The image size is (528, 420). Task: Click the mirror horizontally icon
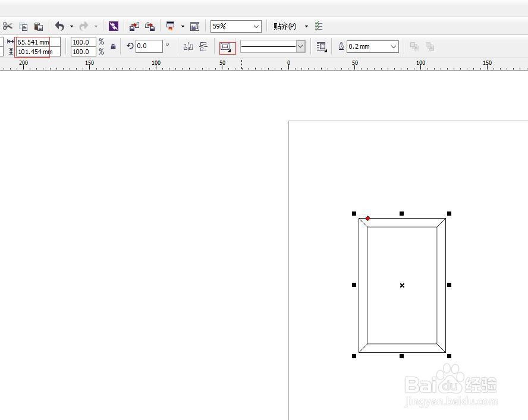click(x=188, y=46)
